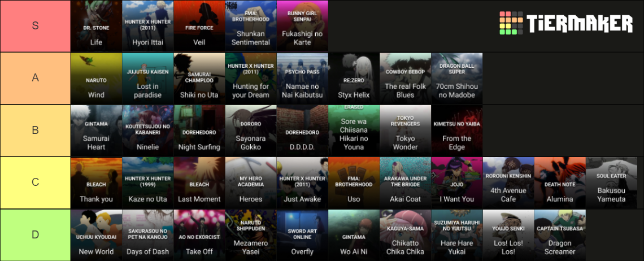The image size is (644, 261).
Task: Click the Fire Force Veil thumbnail
Action: (199, 25)
